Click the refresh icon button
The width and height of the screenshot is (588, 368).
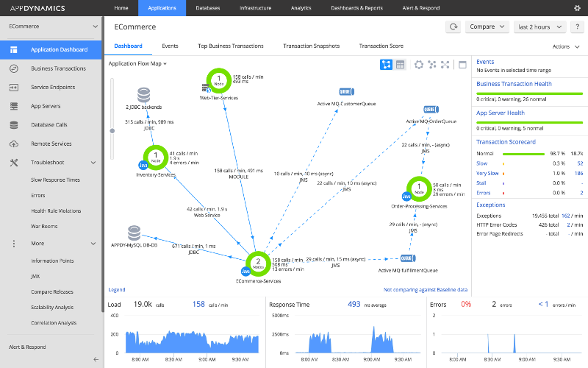[453, 26]
